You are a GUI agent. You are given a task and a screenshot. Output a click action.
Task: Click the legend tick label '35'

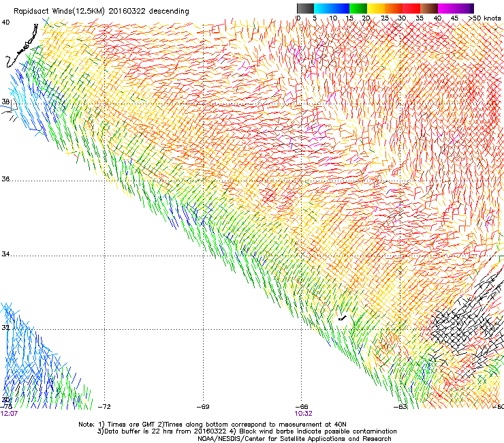pyautogui.click(x=420, y=18)
